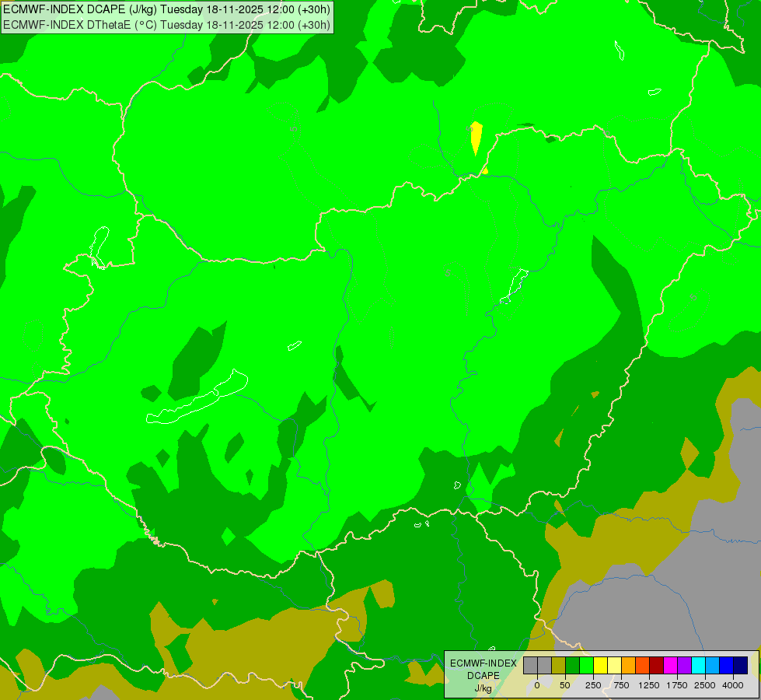
Task: Select the pale yellow legend swatch
Action: point(614,665)
